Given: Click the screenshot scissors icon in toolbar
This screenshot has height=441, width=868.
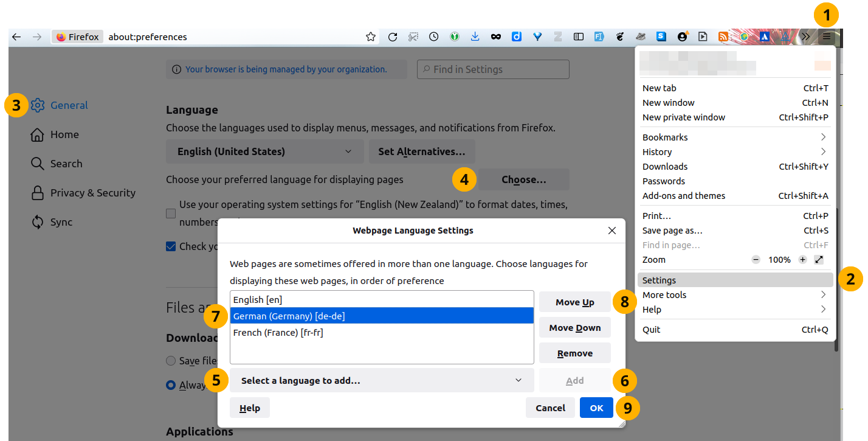Looking at the screenshot, I should [x=413, y=37].
